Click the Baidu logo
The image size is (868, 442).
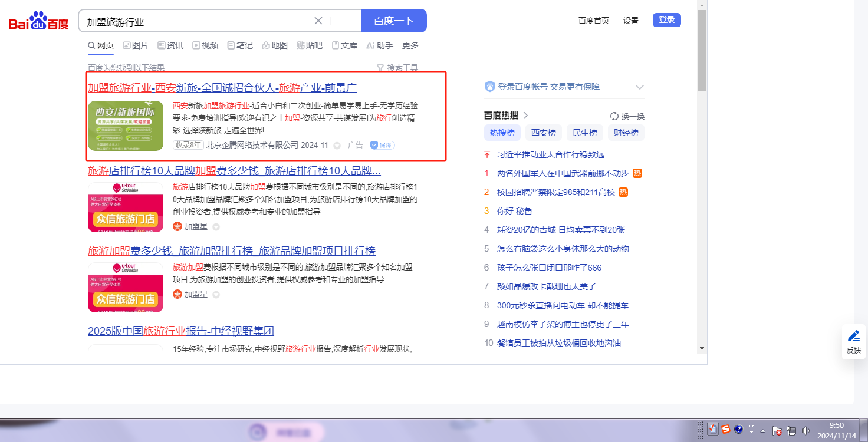(x=39, y=21)
